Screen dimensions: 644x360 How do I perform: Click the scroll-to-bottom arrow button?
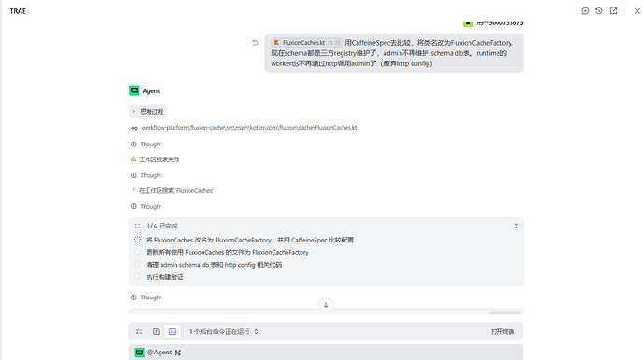(x=326, y=305)
